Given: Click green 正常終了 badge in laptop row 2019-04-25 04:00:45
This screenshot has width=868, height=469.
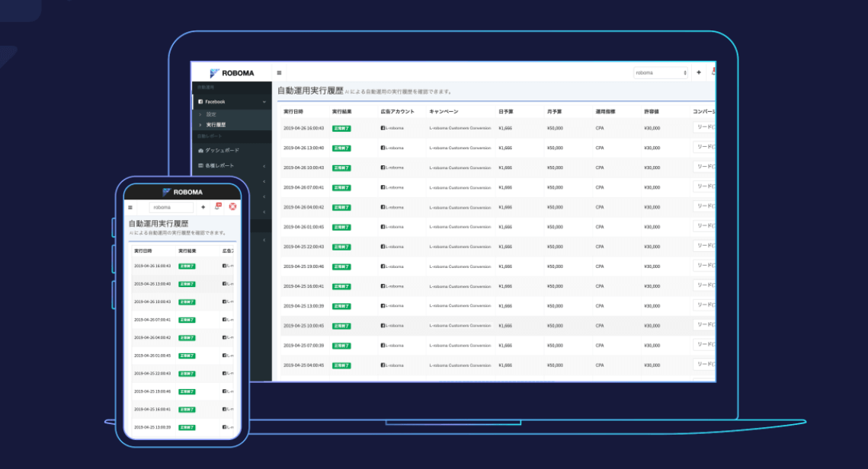Looking at the screenshot, I should (x=341, y=365).
